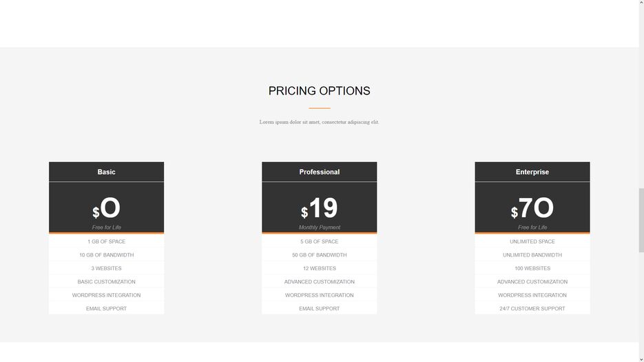644x362 pixels.
Task: Click the vertical scrollbar thumb
Action: click(x=641, y=220)
